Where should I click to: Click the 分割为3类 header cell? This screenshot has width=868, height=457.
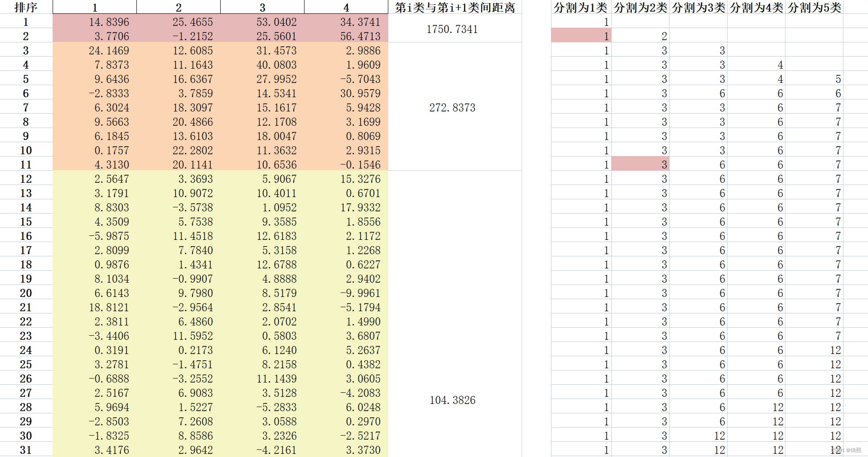click(699, 7)
